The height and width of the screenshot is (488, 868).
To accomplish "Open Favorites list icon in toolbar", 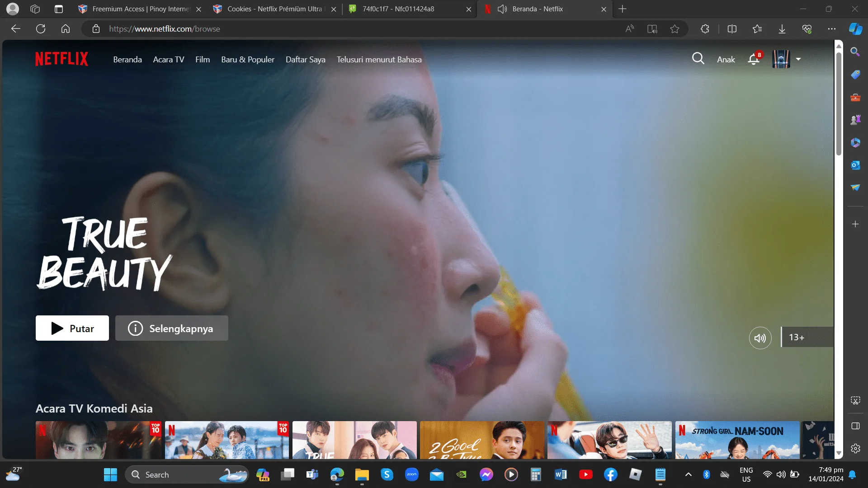I will (x=757, y=29).
